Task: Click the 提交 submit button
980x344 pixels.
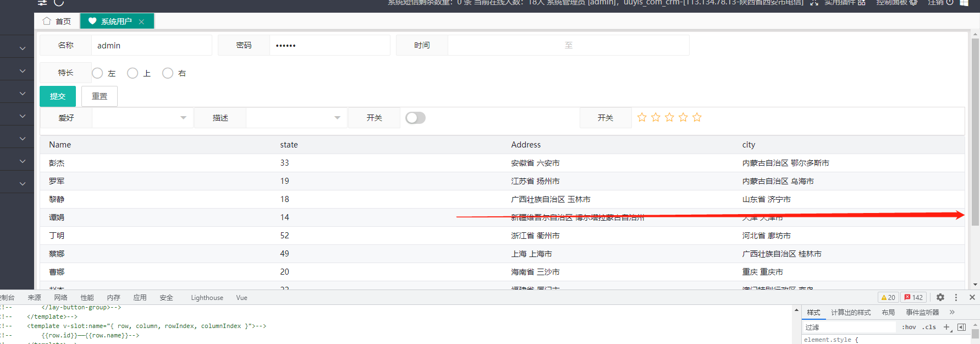Action: pyautogui.click(x=58, y=96)
